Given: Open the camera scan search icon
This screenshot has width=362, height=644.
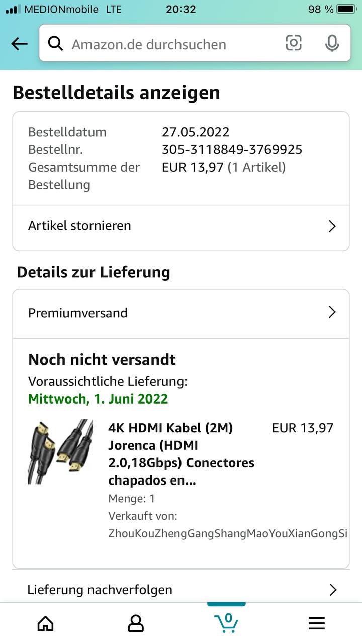Looking at the screenshot, I should [294, 43].
